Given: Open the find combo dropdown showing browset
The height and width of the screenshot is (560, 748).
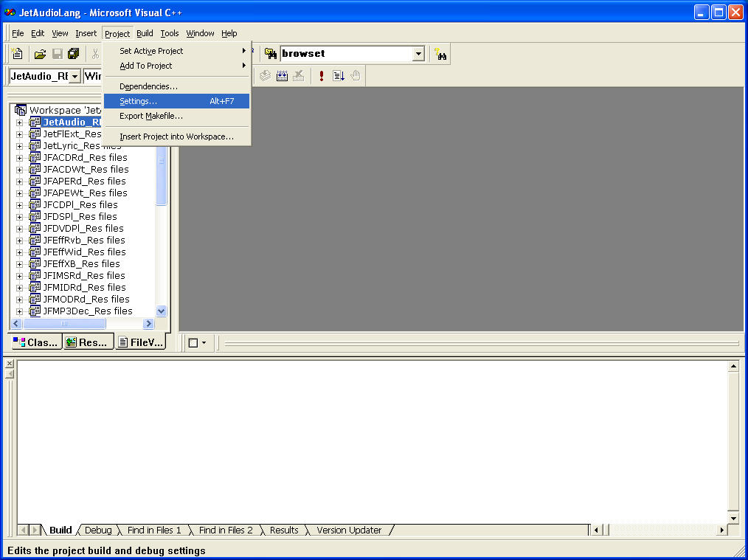Looking at the screenshot, I should [418, 54].
